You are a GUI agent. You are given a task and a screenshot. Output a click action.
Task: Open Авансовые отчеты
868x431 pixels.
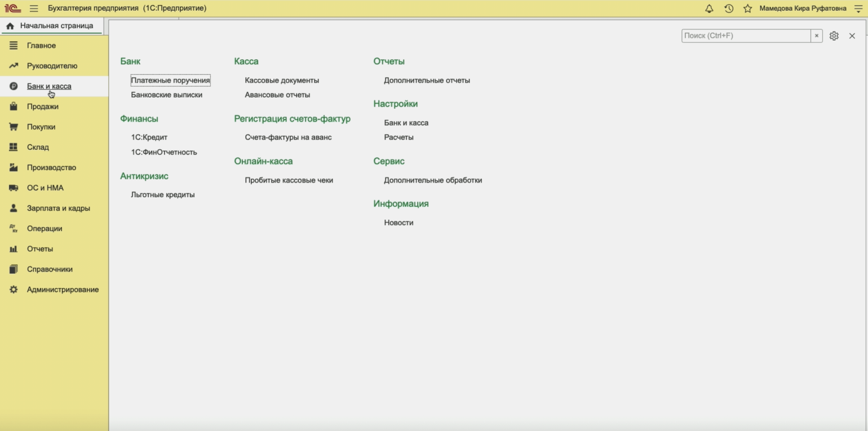pyautogui.click(x=277, y=95)
